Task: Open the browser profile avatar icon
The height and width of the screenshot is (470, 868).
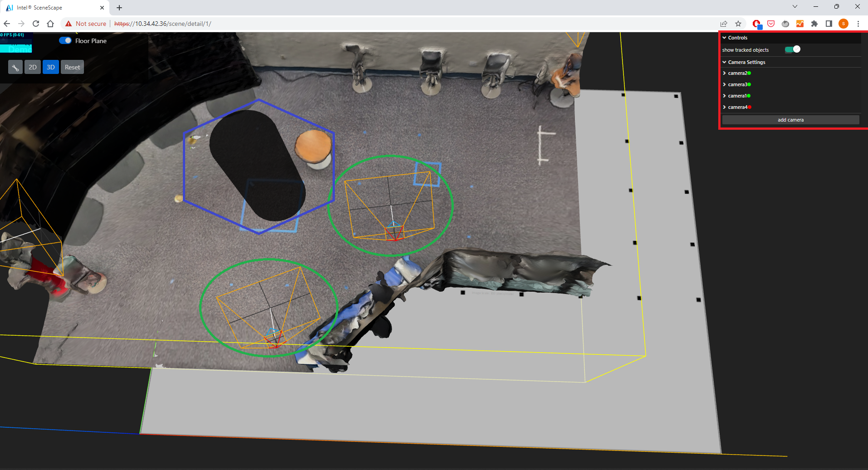Action: (843, 24)
